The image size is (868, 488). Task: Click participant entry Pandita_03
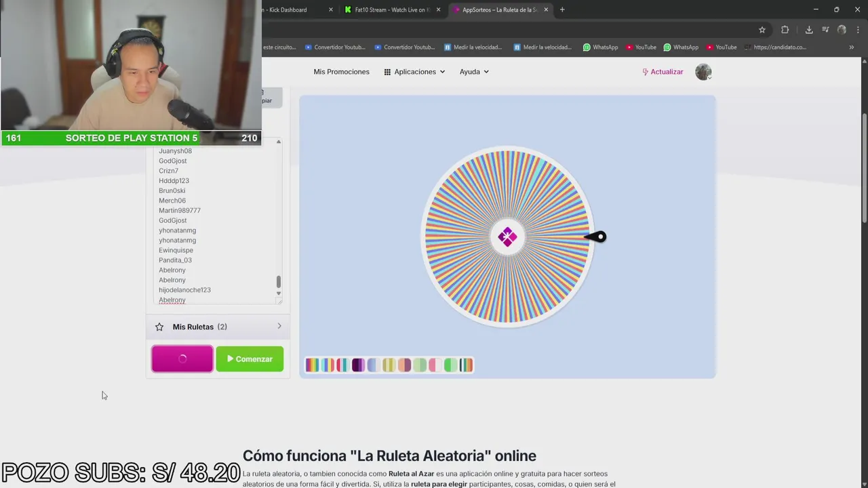(175, 260)
